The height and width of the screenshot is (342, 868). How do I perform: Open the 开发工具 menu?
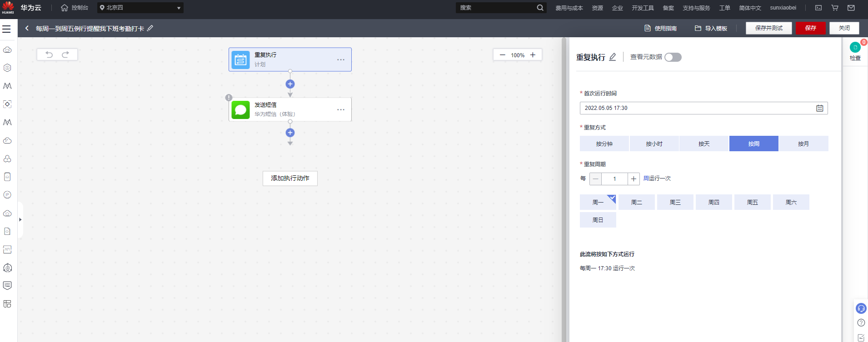coord(643,8)
